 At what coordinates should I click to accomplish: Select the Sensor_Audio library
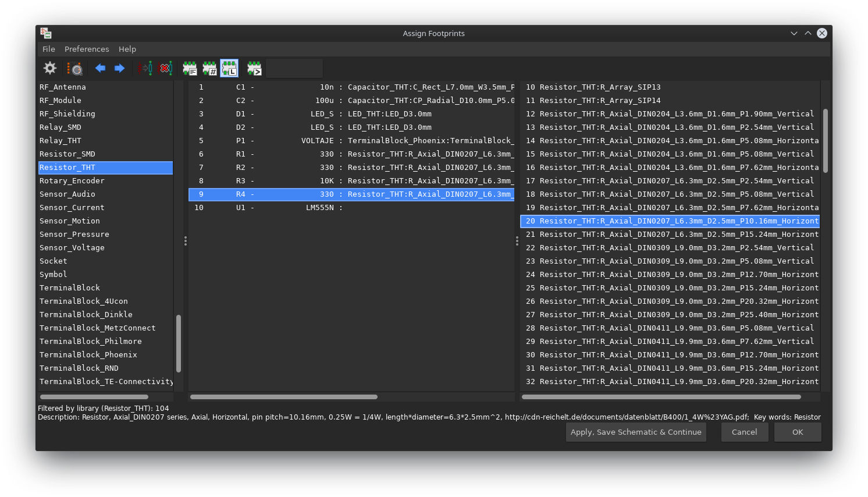click(105, 194)
